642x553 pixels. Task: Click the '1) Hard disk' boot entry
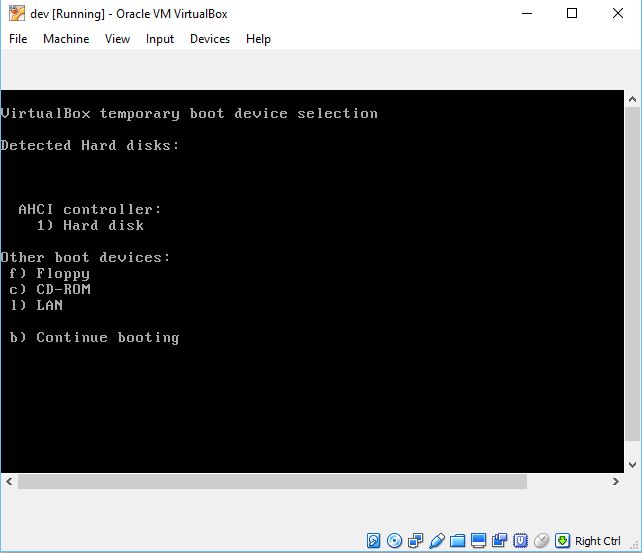pyautogui.click(x=90, y=225)
